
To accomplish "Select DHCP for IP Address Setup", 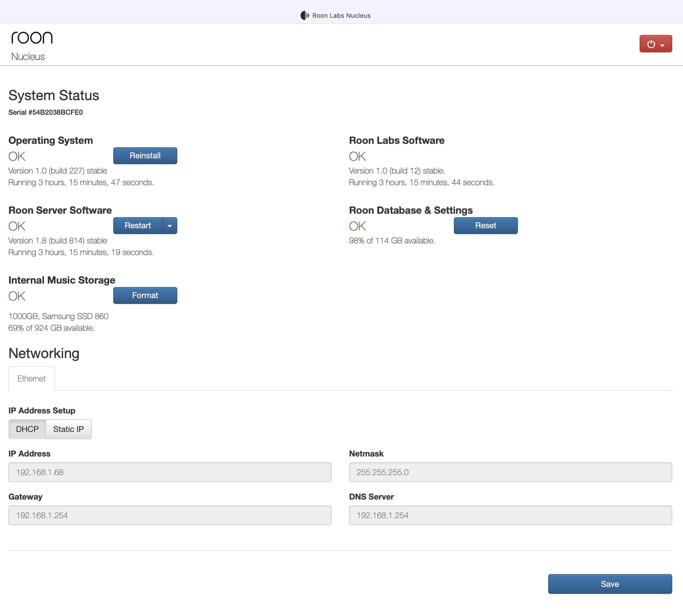I will point(27,429).
